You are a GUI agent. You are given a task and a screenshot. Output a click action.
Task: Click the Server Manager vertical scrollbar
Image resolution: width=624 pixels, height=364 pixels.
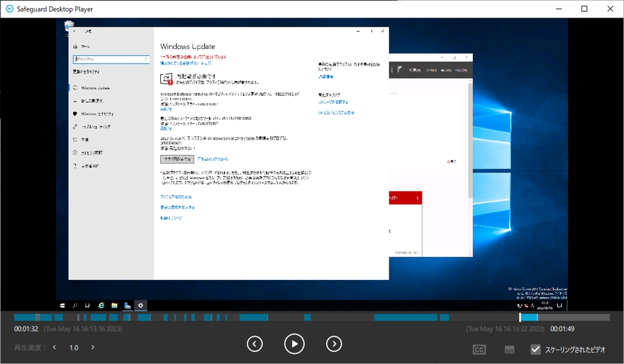point(471,140)
